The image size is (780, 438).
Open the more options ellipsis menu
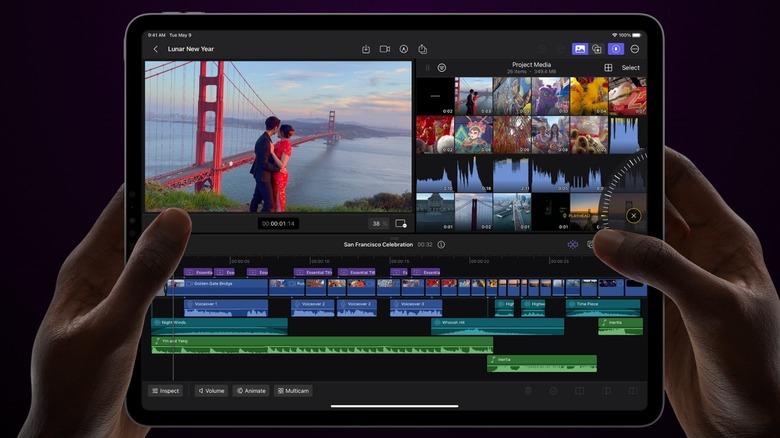(634, 49)
